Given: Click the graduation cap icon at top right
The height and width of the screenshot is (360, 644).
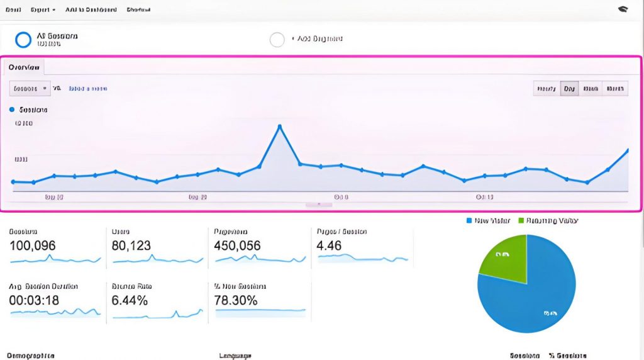Looking at the screenshot, I should click(x=623, y=9).
